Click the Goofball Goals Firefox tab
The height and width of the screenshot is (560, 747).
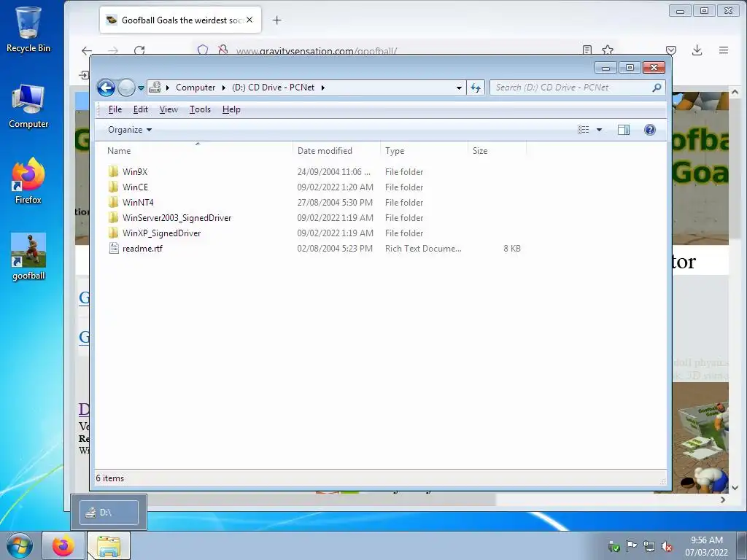(180, 20)
